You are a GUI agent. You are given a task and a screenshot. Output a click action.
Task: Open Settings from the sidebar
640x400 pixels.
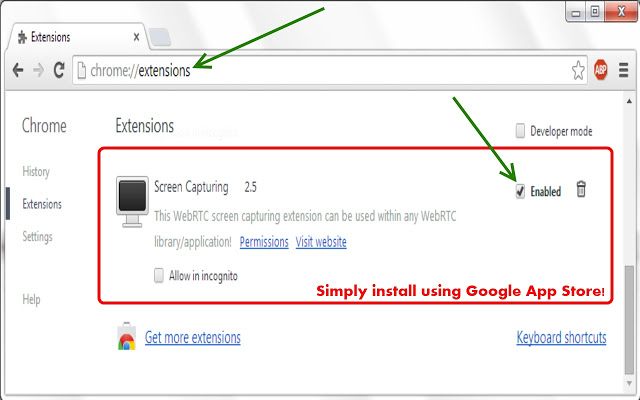tap(37, 236)
